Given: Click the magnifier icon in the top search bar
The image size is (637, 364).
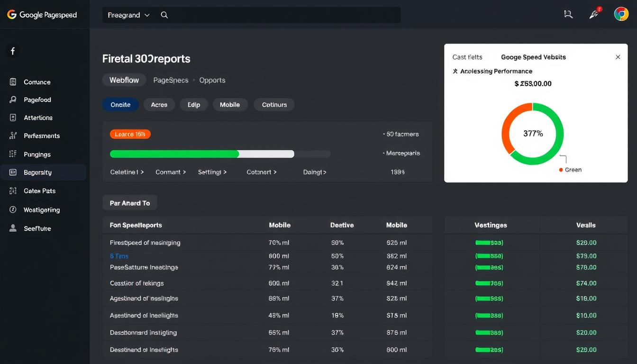Looking at the screenshot, I should (164, 15).
